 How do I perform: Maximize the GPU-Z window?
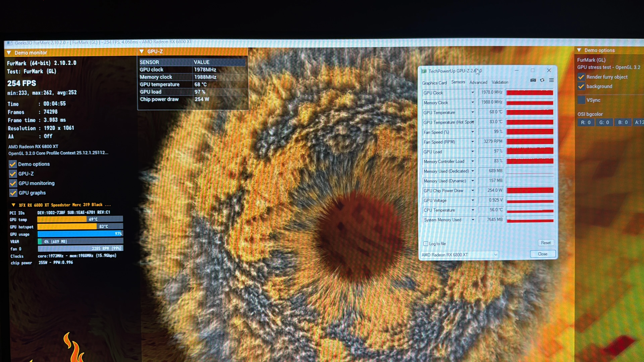pyautogui.click(x=532, y=70)
